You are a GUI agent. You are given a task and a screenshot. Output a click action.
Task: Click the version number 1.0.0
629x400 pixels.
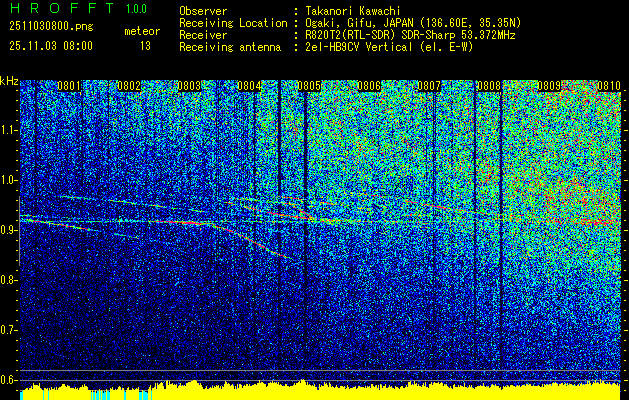(136, 8)
